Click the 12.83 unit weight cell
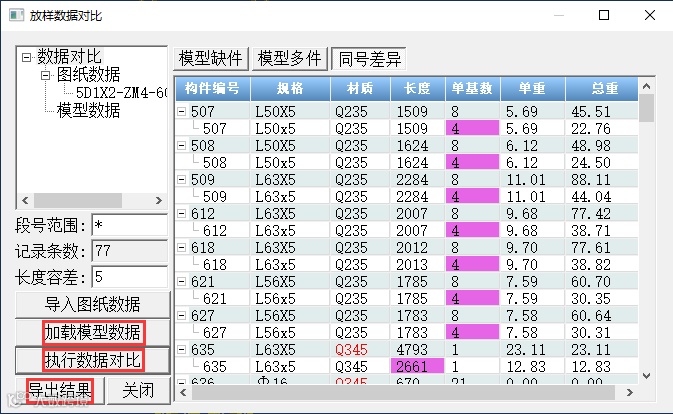The height and width of the screenshot is (414, 673). [533, 366]
